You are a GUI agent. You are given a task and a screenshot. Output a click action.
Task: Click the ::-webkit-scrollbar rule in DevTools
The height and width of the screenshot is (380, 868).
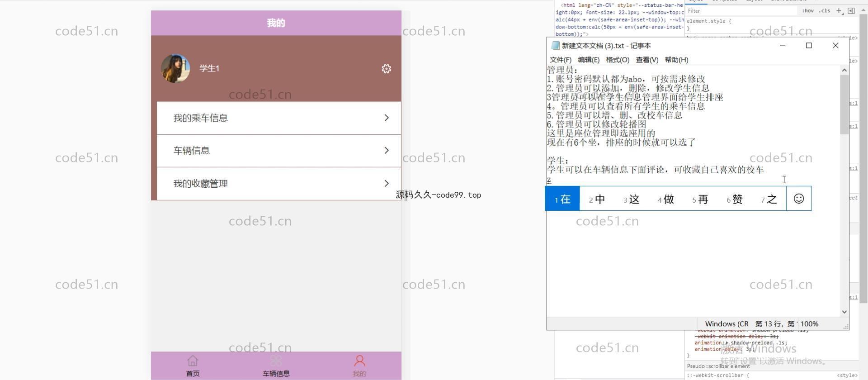[x=718, y=375]
